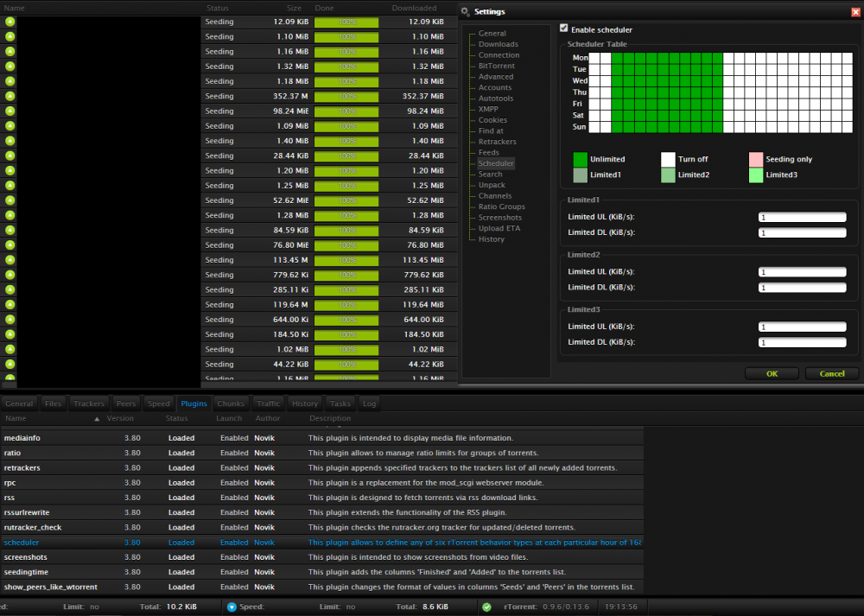Screen dimensions: 864x616
Task: Sort plugins by the Name column arrow
Action: [x=97, y=419]
